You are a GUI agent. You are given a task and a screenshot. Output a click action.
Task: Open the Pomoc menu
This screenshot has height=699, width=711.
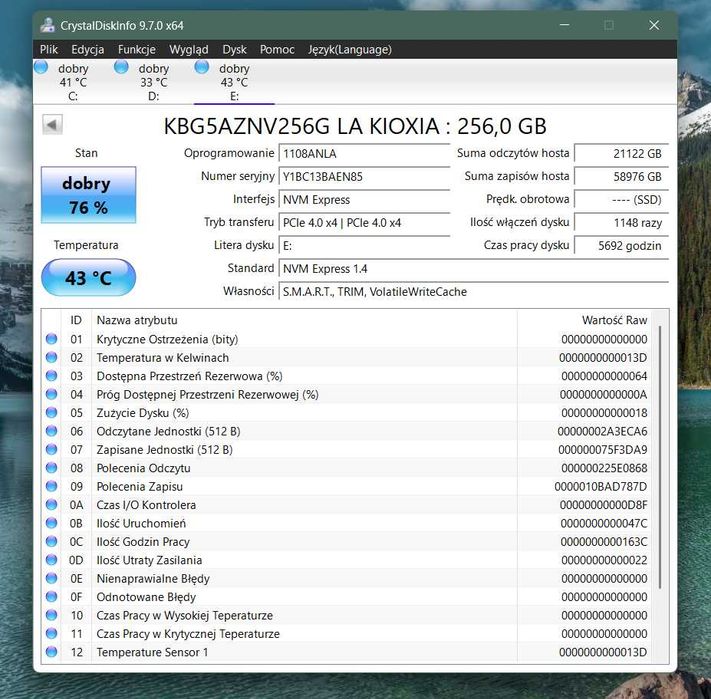[x=277, y=49]
